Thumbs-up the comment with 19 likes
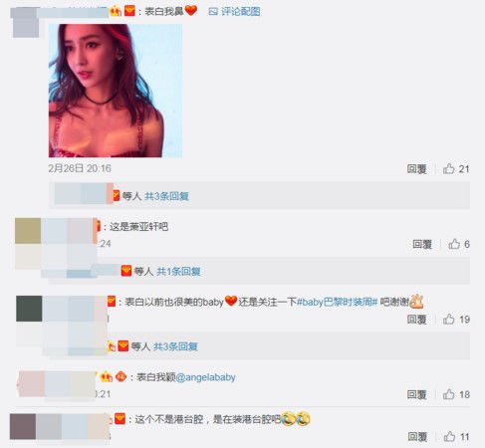This screenshot has height=448, width=485. [x=448, y=320]
